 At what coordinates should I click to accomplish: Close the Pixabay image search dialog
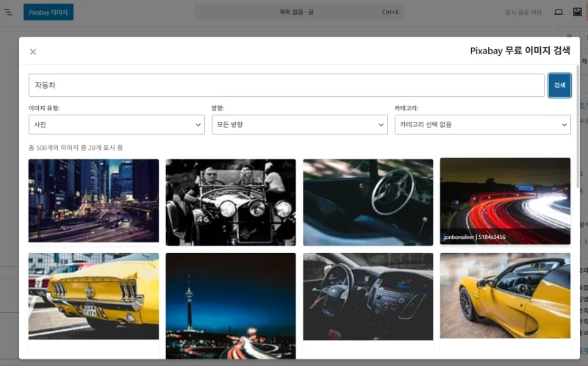pyautogui.click(x=33, y=51)
